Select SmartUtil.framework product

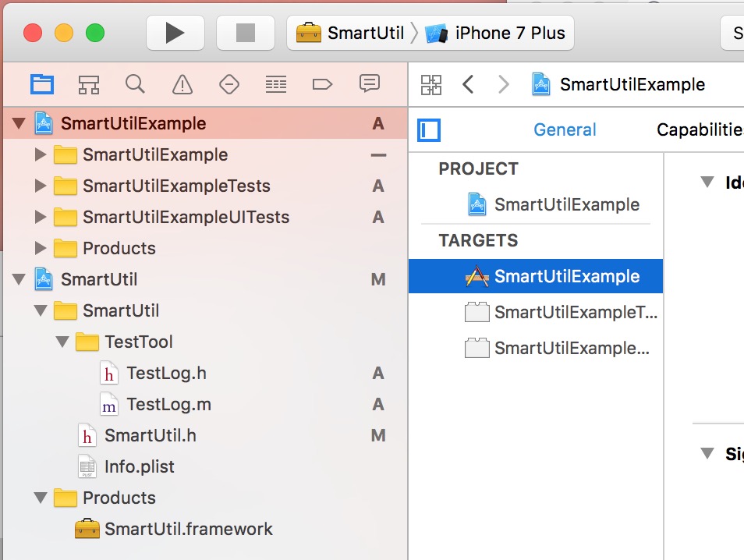point(189,529)
